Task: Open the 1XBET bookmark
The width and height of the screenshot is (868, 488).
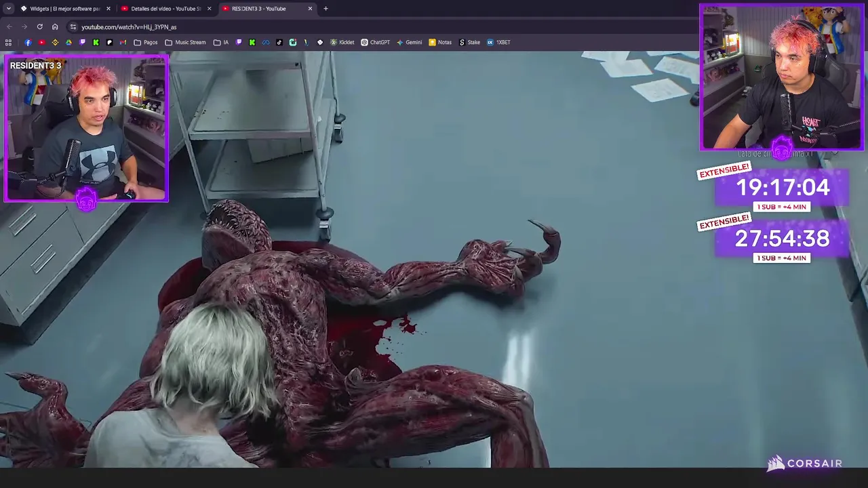Action: [x=498, y=42]
